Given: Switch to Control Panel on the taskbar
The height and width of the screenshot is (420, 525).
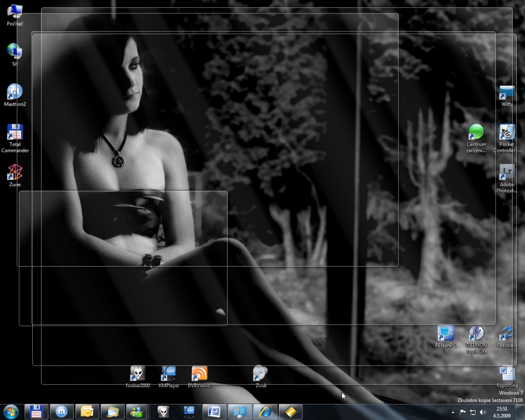Looking at the screenshot, I should click(x=240, y=412).
